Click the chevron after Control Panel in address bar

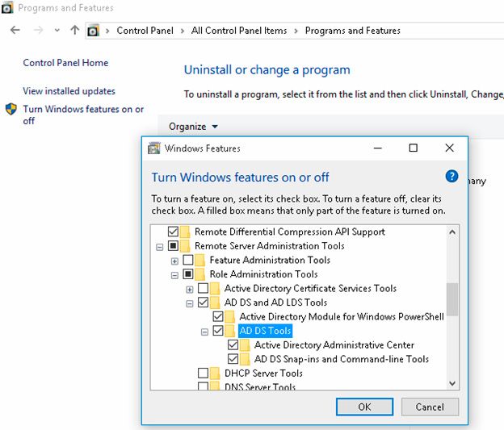pos(183,31)
